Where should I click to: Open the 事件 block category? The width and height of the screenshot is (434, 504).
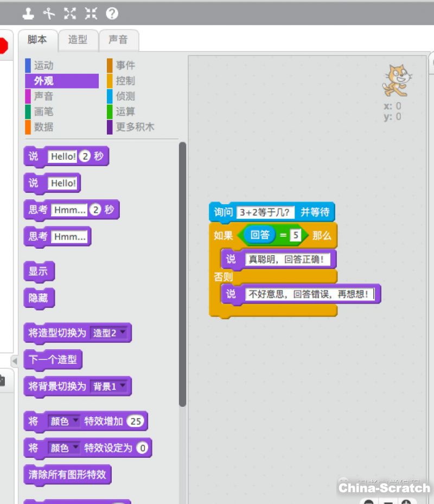coord(125,65)
